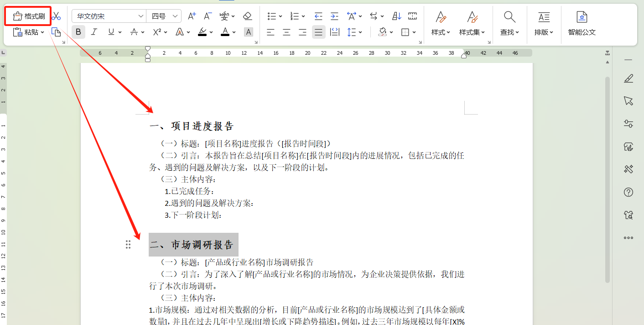This screenshot has width=644, height=325.
Task: Open the font color picker dropdown
Action: (x=228, y=32)
